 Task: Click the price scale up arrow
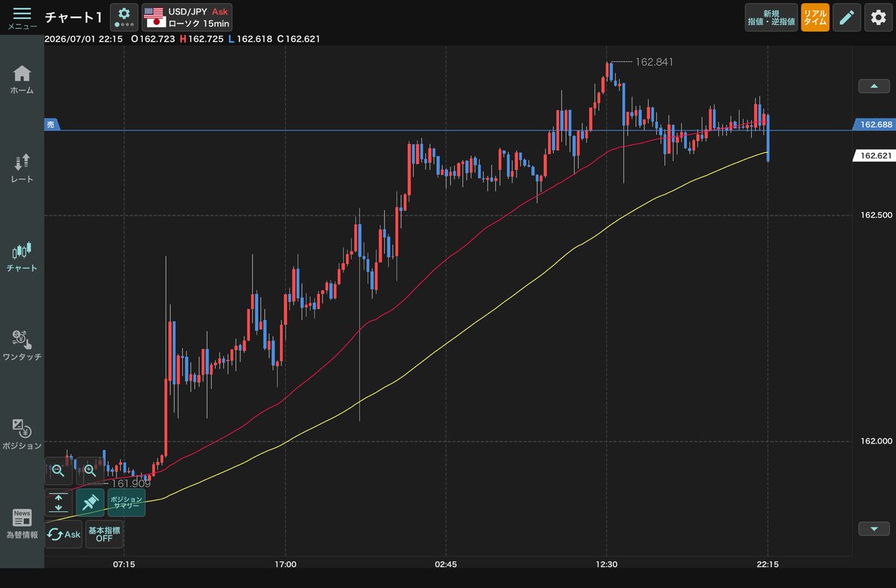coord(873,86)
